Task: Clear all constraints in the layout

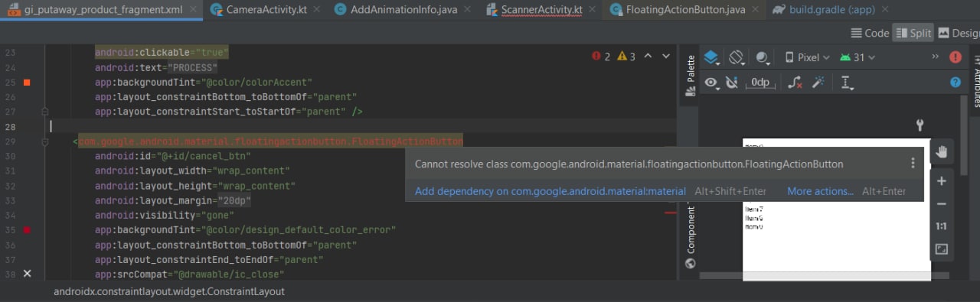Action: click(x=795, y=83)
